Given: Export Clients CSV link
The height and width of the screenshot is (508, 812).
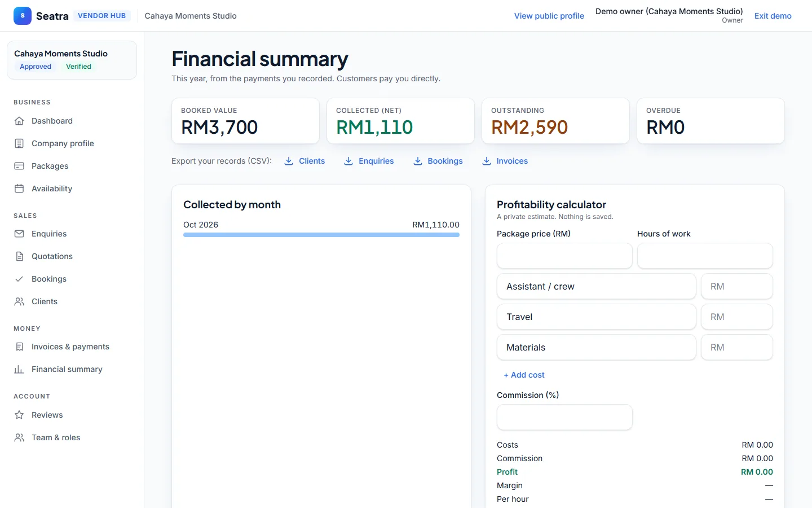Looking at the screenshot, I should tap(304, 161).
